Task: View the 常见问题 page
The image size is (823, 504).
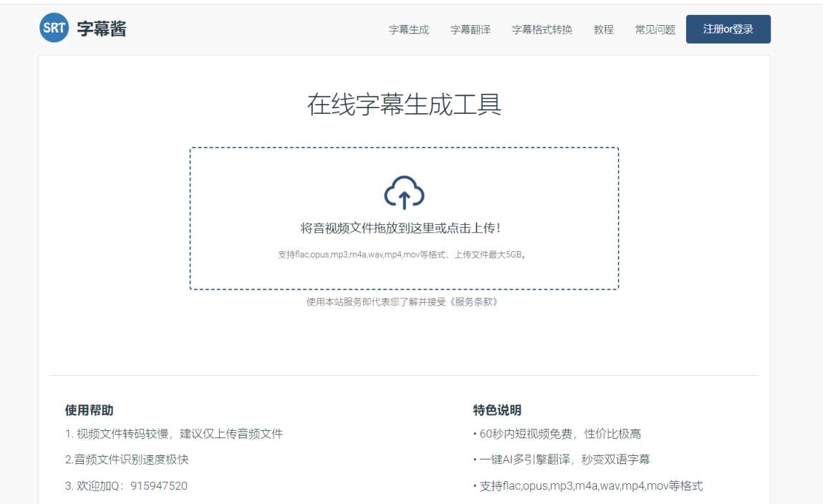Action: click(653, 29)
